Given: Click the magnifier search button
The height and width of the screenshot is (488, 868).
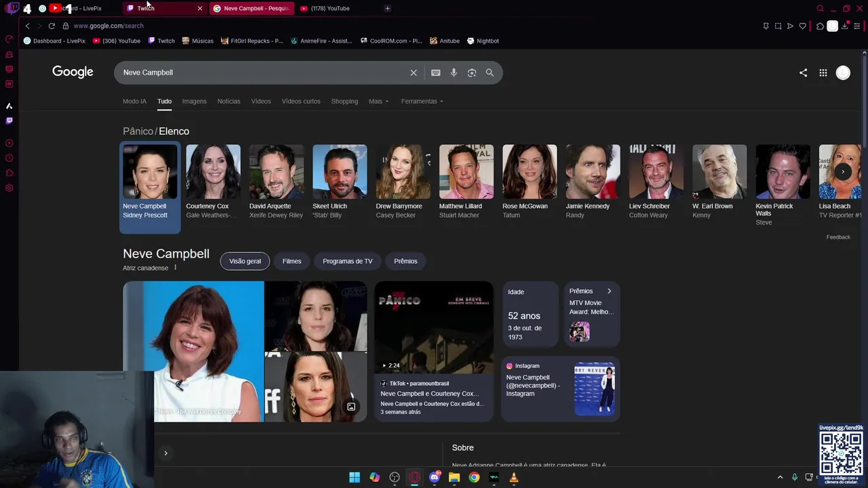Looking at the screenshot, I should pyautogui.click(x=490, y=73).
